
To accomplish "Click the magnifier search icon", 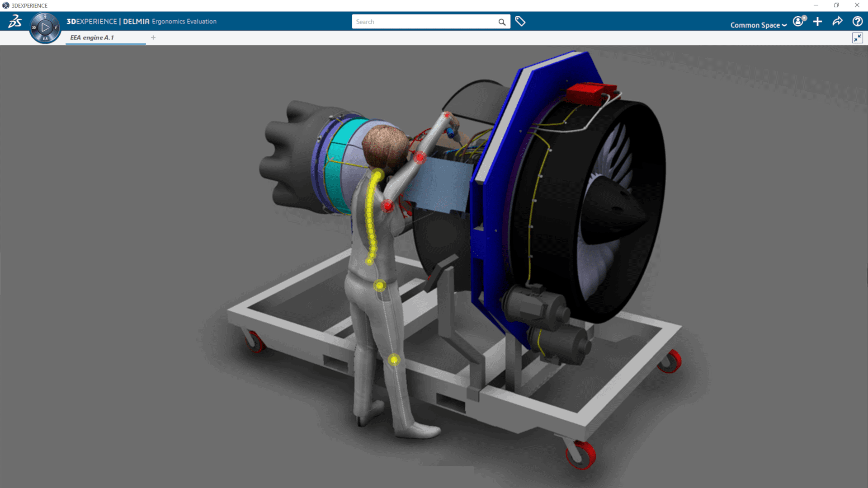I will click(x=502, y=22).
